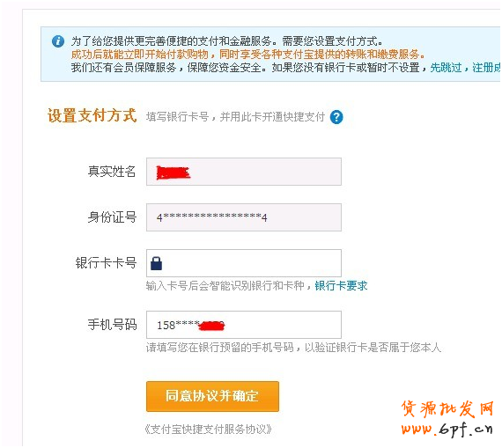Click the 请填写您在银行预留的手机号码 hint text
This screenshot has height=448, width=502.
[220, 348]
